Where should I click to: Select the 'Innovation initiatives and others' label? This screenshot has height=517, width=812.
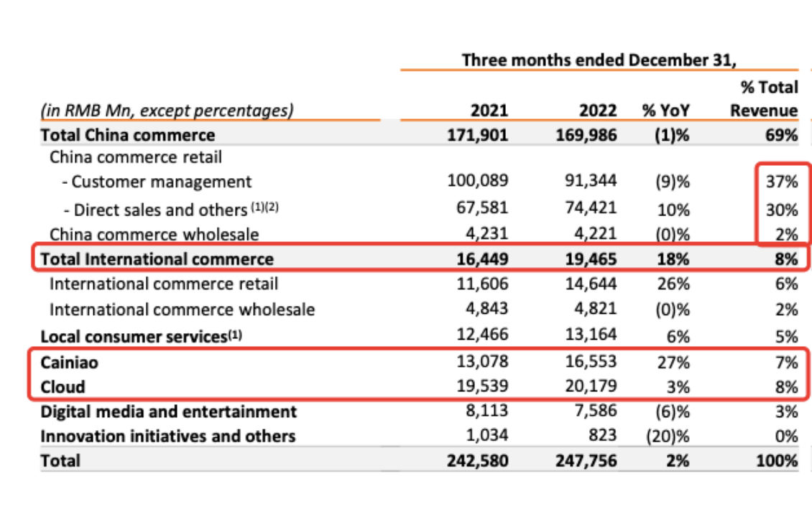(167, 436)
